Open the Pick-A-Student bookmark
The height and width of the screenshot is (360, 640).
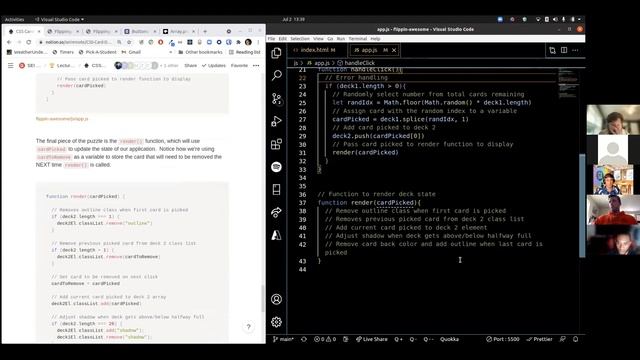pos(98,52)
